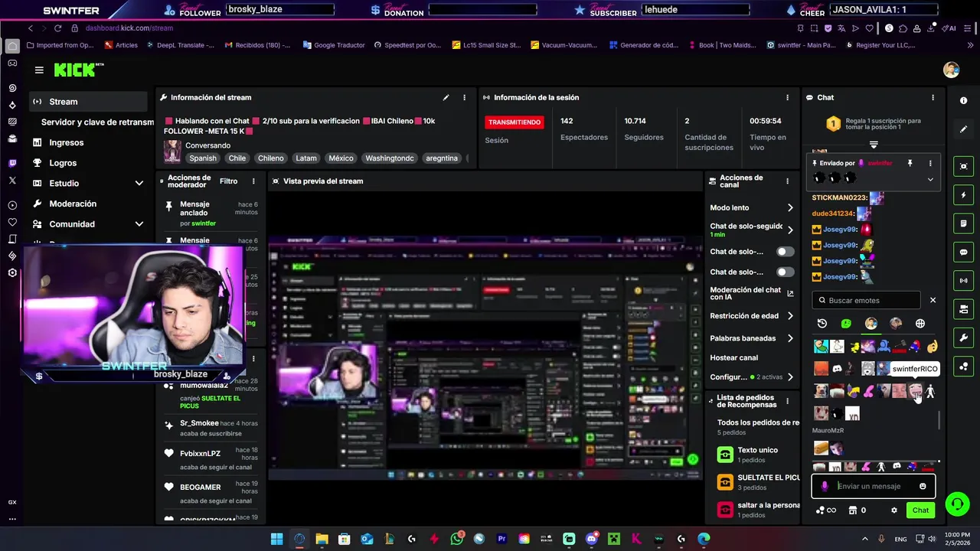Viewport: 980px width, 551px height.
Task: Toggle the second Chat de solo switch
Action: (x=785, y=272)
